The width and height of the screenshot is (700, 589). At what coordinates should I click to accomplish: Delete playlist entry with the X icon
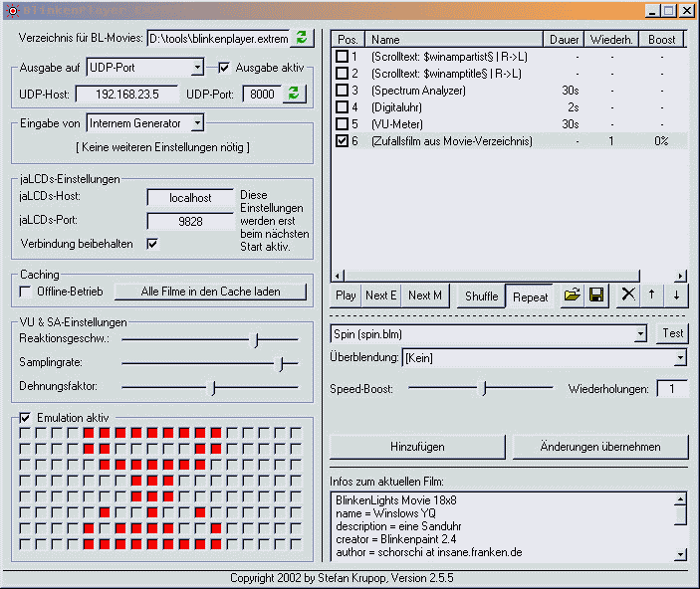click(x=627, y=294)
